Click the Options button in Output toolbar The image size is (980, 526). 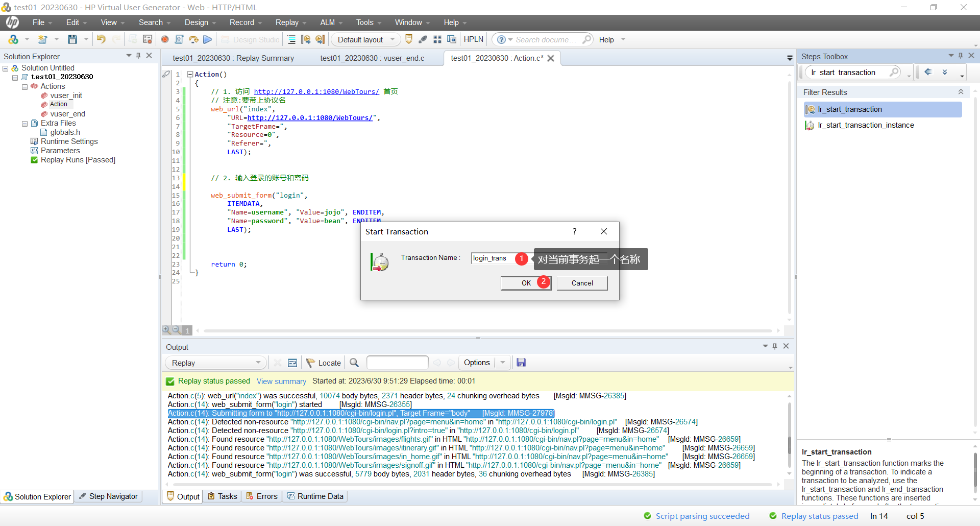tap(477, 363)
